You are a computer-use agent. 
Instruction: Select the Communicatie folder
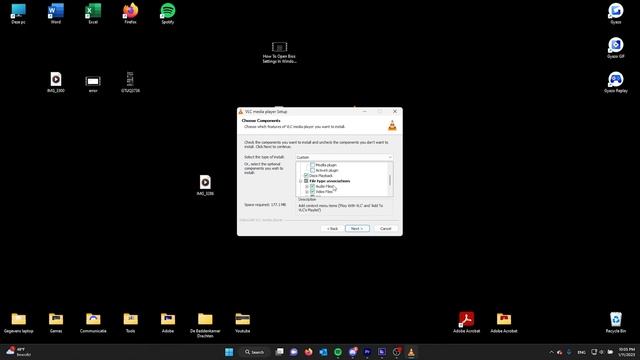coord(93,322)
